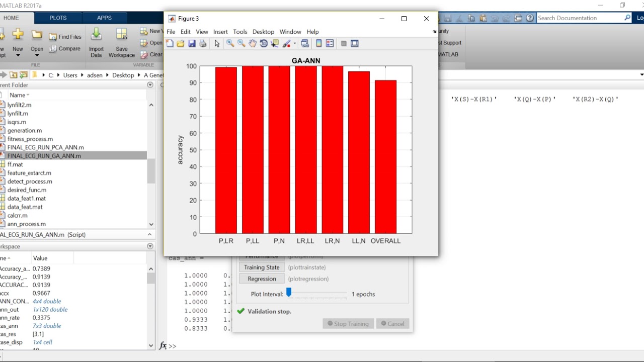Click the Import Data button
Viewport: 644px width, 362px height.
tap(96, 43)
